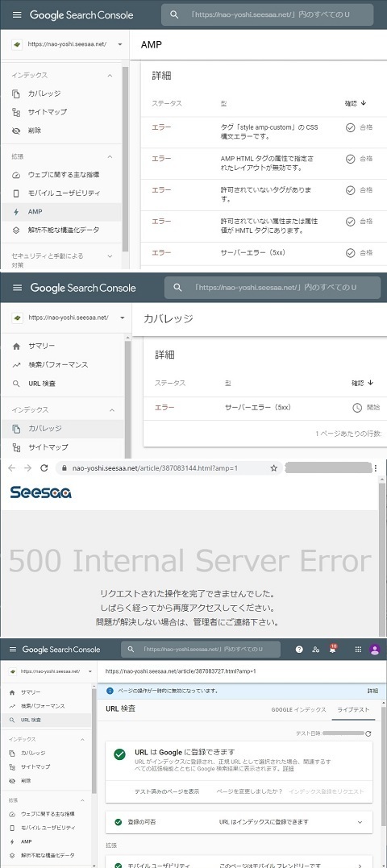Viewport: 387px width, 868px height.
Task: Open hamburger menu in URL inspection screenshot
Action: coord(13,650)
